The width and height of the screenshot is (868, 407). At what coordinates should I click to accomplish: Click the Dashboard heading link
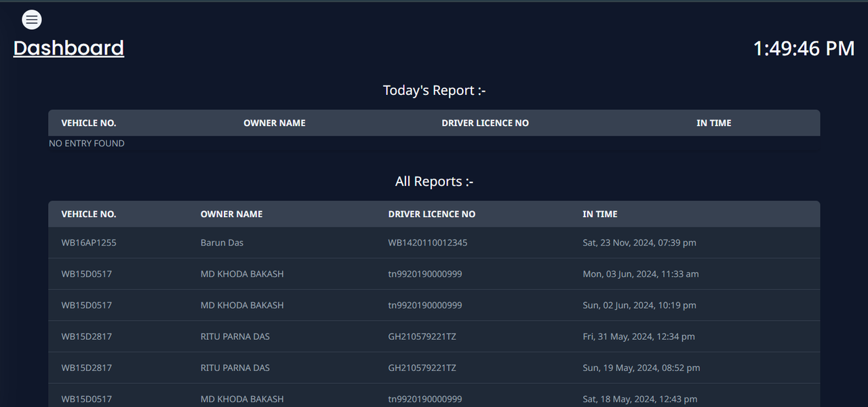coord(68,48)
